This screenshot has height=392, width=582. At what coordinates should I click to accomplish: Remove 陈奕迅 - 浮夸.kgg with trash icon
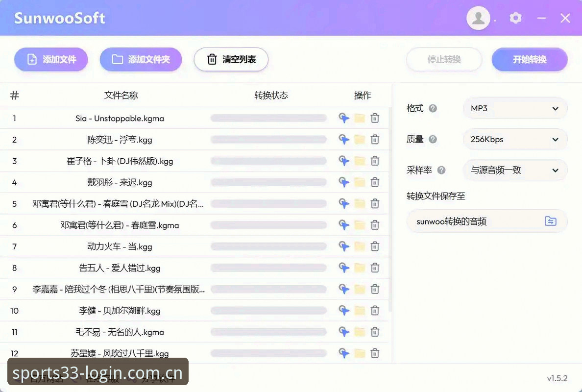point(375,140)
